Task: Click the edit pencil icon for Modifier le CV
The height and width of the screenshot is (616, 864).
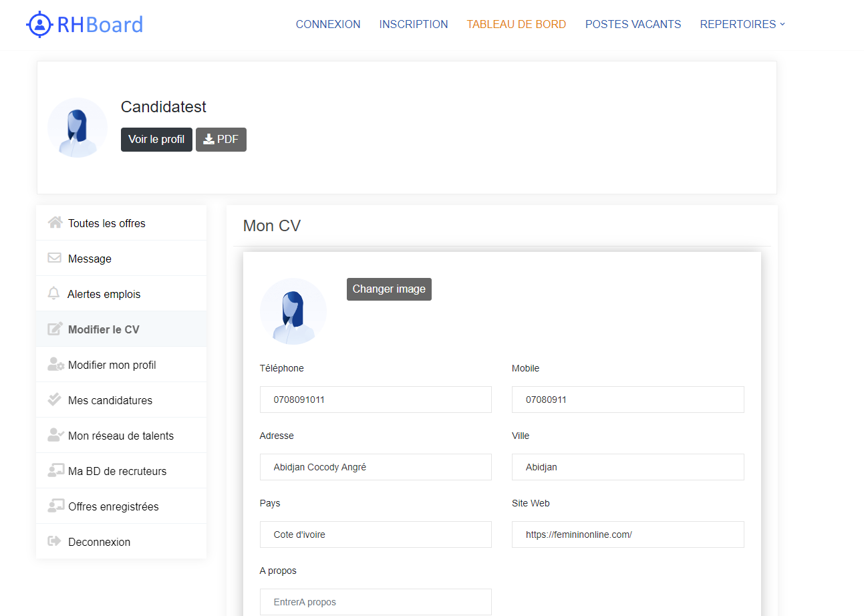Action: tap(55, 329)
